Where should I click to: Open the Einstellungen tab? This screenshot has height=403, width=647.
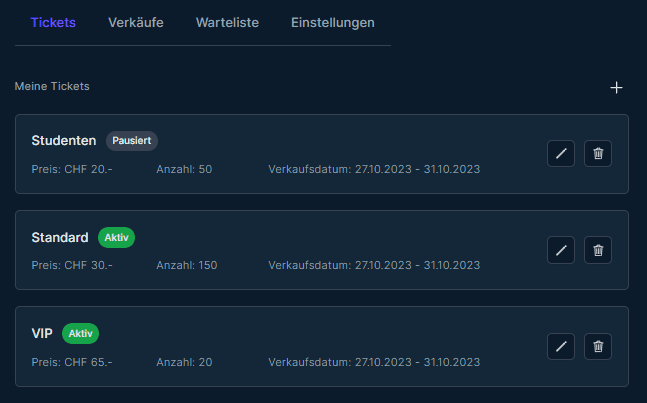pyautogui.click(x=333, y=22)
